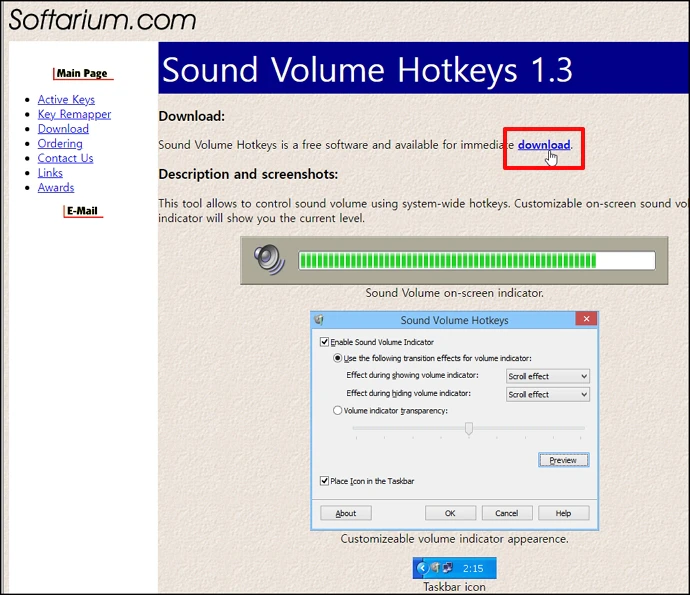690x595 pixels.
Task: Click the E-Mail button in the sidebar
Action: click(83, 211)
